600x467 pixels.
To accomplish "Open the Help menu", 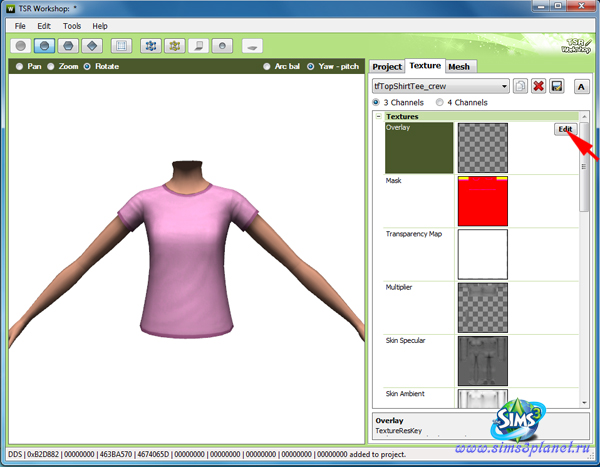I will click(x=99, y=26).
